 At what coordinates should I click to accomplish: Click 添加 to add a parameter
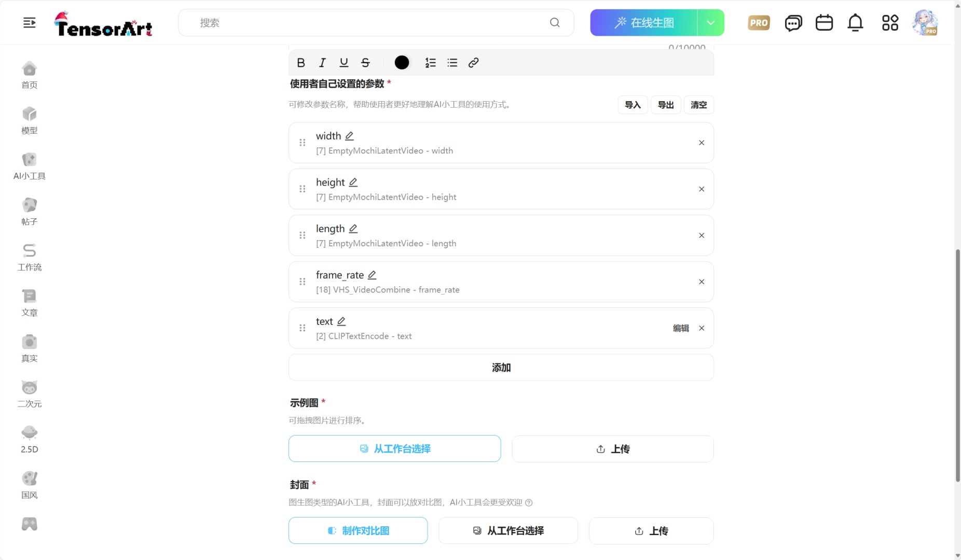pyautogui.click(x=501, y=368)
